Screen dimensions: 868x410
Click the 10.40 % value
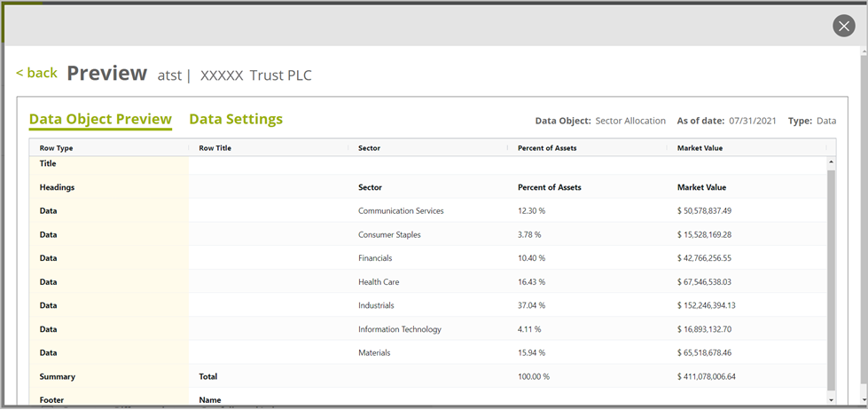click(x=531, y=258)
